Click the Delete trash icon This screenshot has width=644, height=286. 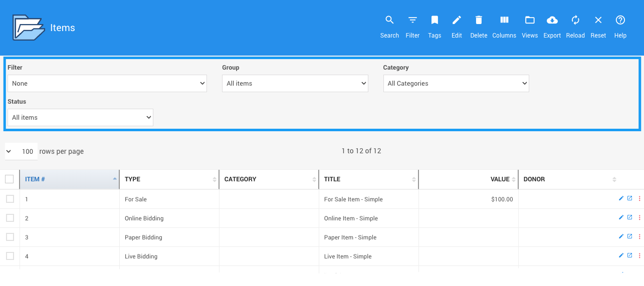coord(479,27)
